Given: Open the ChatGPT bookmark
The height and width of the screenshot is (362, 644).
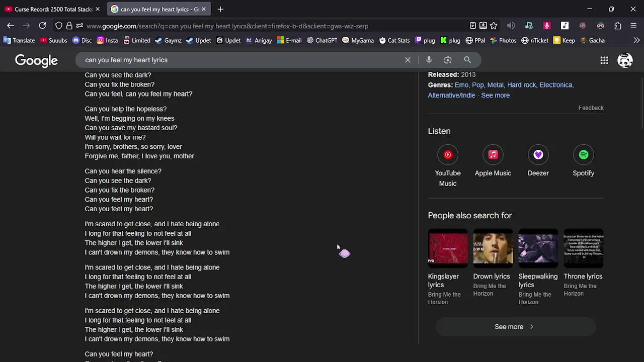Looking at the screenshot, I should pyautogui.click(x=322, y=40).
